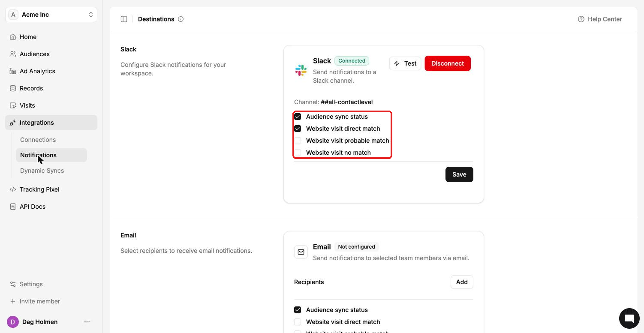Enable Slack Website visit probable match

coord(298,141)
